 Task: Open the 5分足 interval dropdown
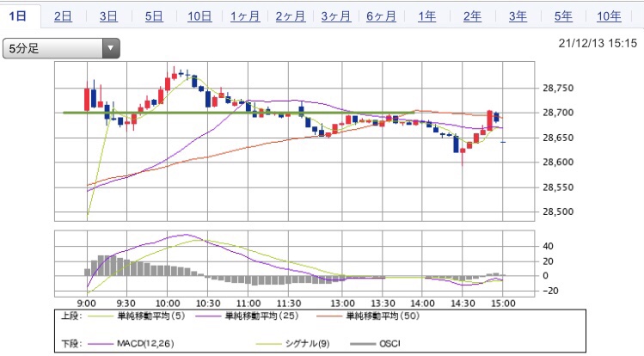[61, 48]
